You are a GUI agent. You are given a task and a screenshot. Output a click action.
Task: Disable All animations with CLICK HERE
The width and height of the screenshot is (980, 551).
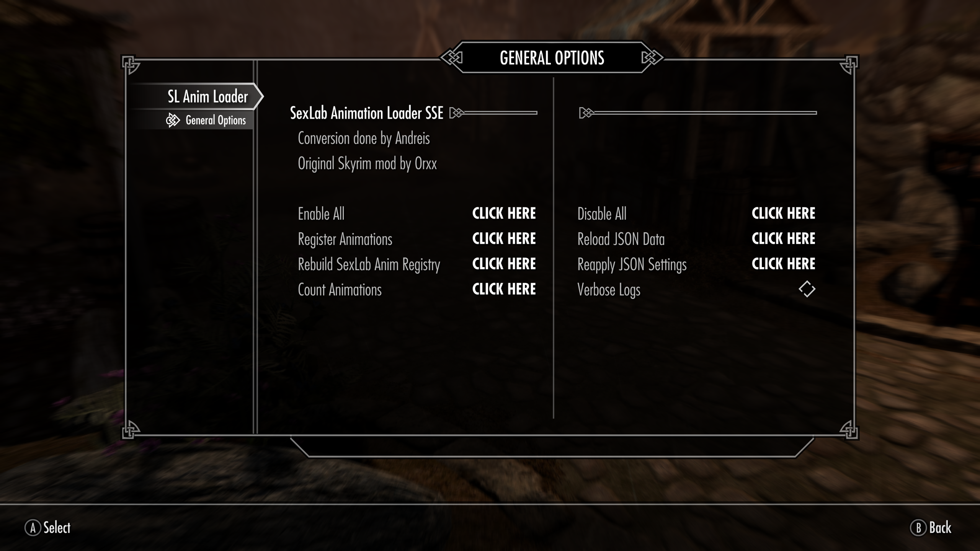click(783, 214)
